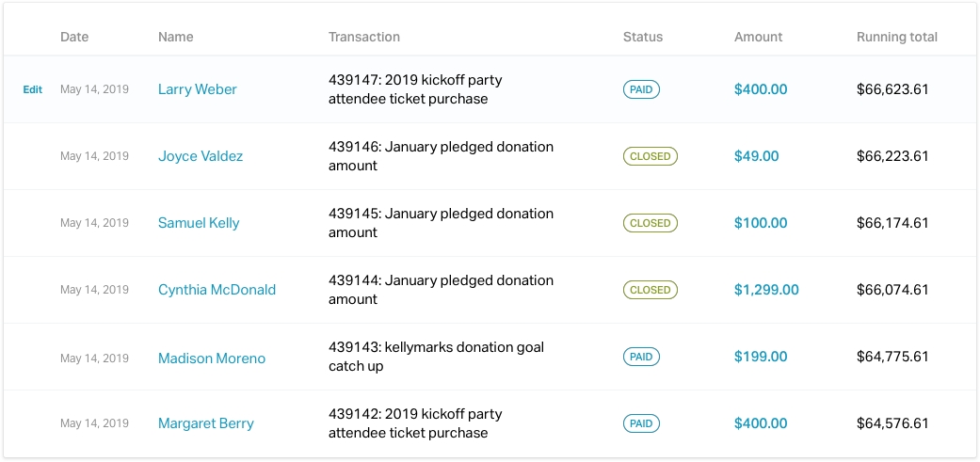Screen dimensions: 980x462
Task: Click the Running total column header
Action: [x=896, y=38]
